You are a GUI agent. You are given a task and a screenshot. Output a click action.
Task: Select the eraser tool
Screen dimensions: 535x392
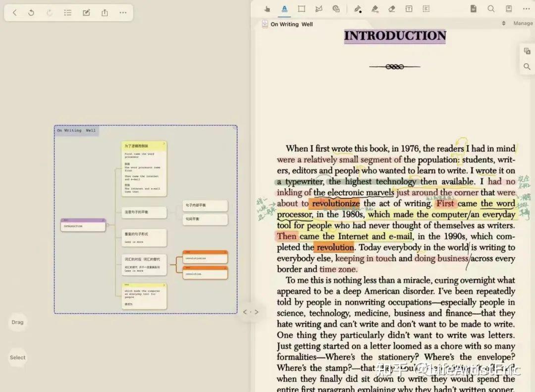tap(392, 9)
